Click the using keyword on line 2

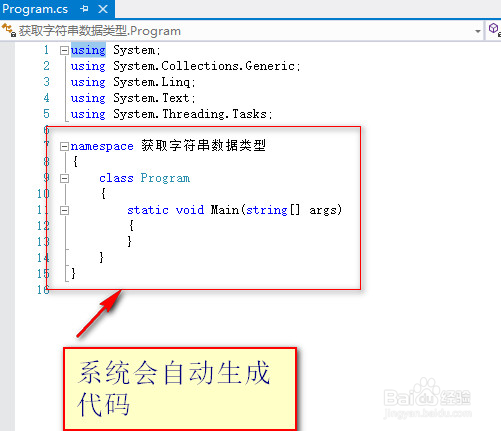click(x=88, y=66)
